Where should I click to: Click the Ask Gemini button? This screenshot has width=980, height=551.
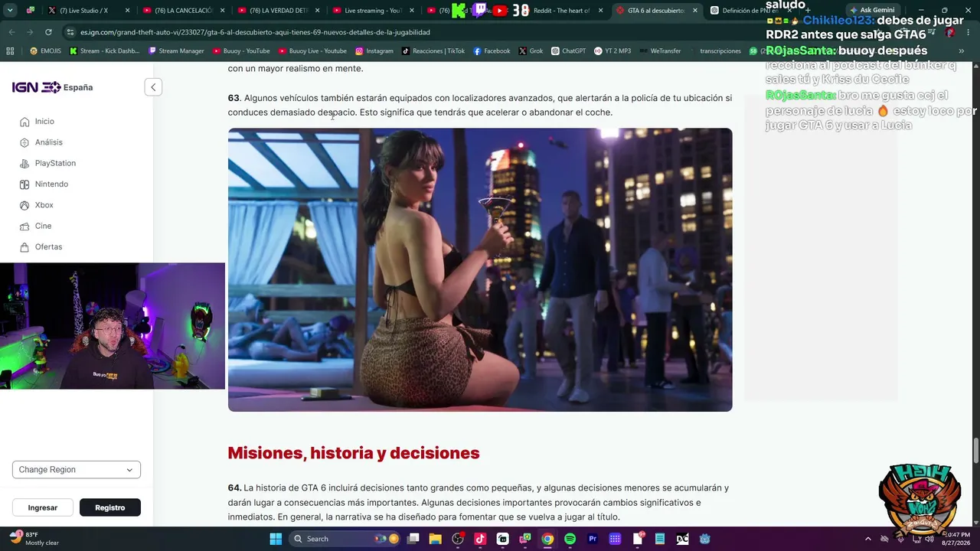pos(873,11)
